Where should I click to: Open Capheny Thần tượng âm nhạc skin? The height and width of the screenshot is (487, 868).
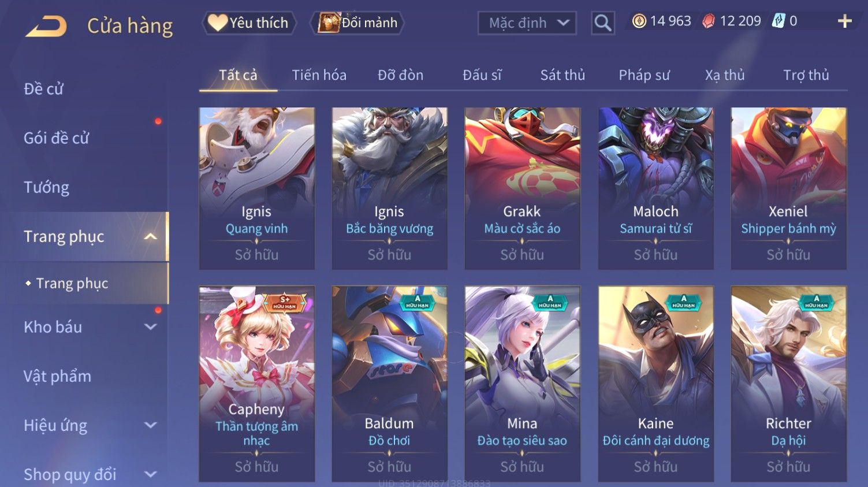[257, 384]
